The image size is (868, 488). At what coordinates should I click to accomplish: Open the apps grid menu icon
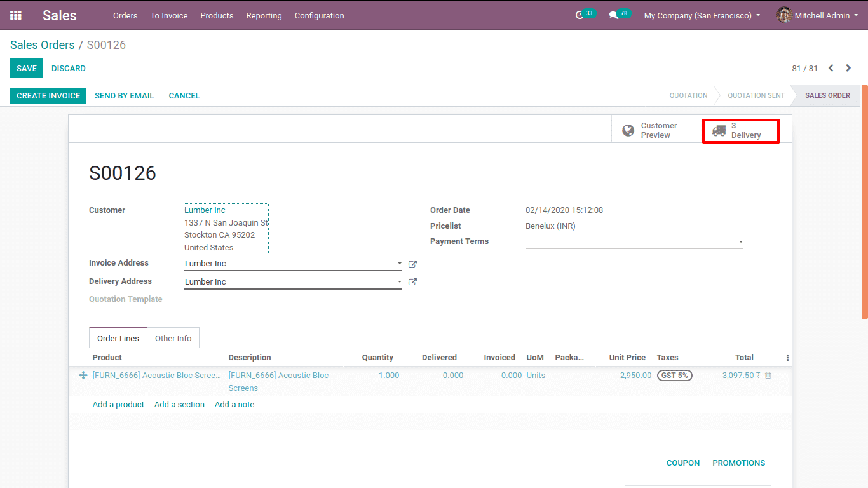(x=16, y=15)
